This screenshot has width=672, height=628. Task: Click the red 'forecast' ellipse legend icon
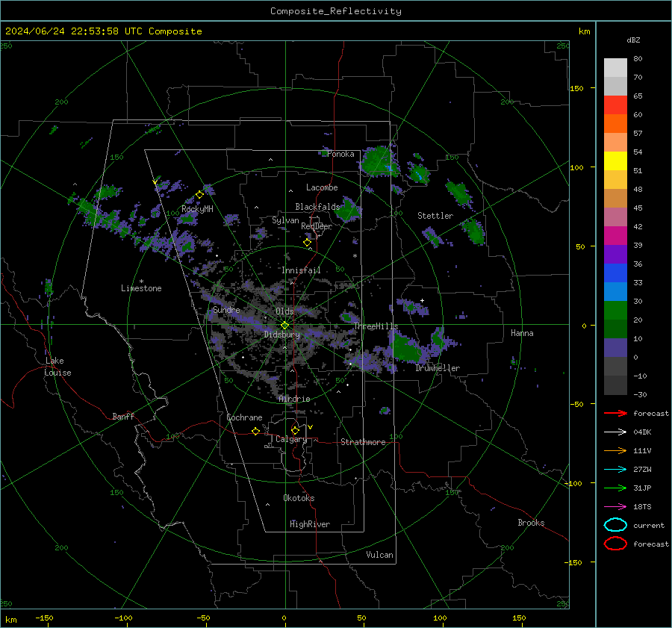click(615, 544)
